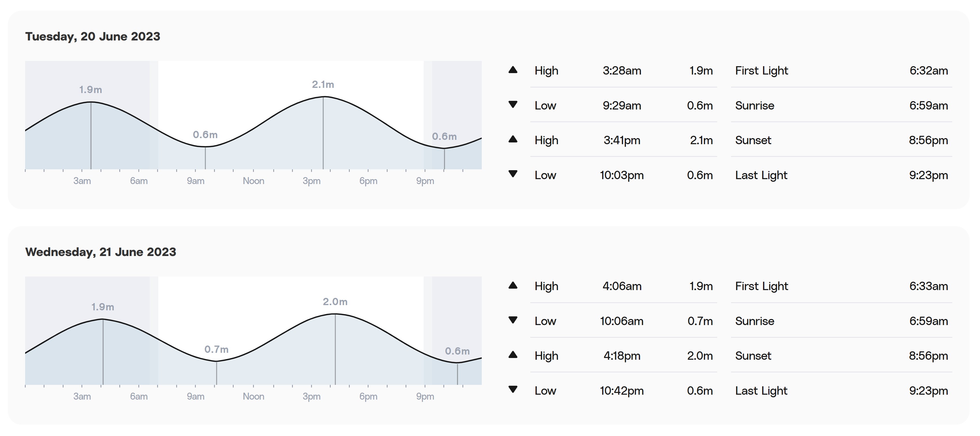Click the up triangle next to Tuesday's 3:41pm high
Screen dimensions: 980x436
pyautogui.click(x=513, y=139)
